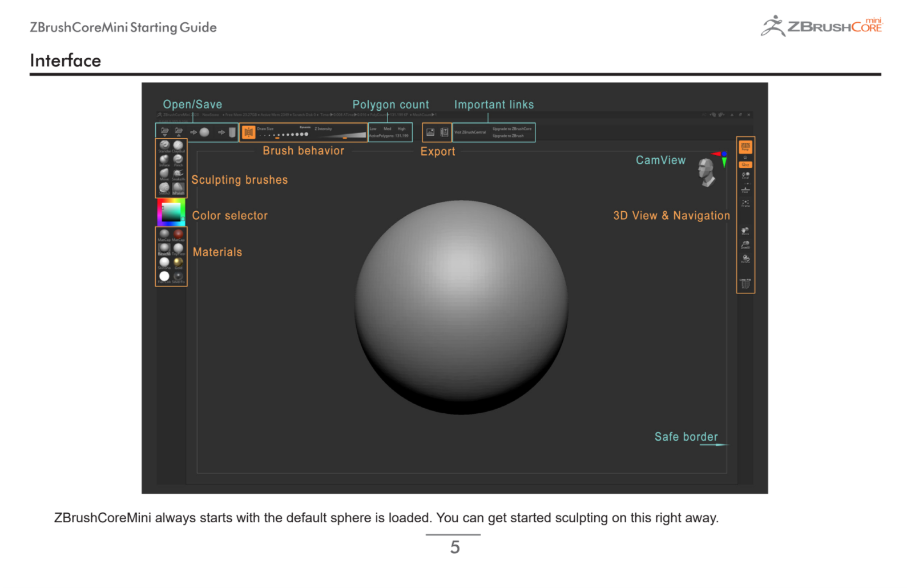Adjust the Draw Size dot slider
911x588 pixels.
[284, 135]
